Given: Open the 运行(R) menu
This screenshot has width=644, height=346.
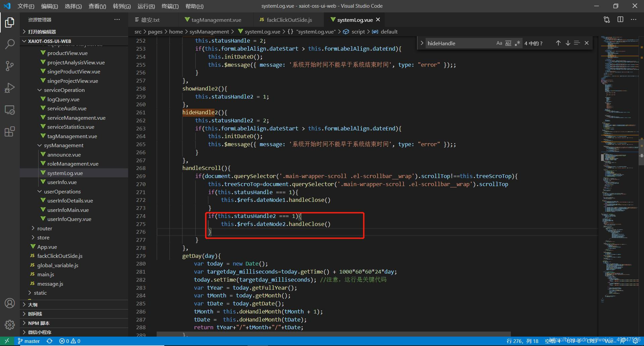Looking at the screenshot, I should click(x=146, y=6).
